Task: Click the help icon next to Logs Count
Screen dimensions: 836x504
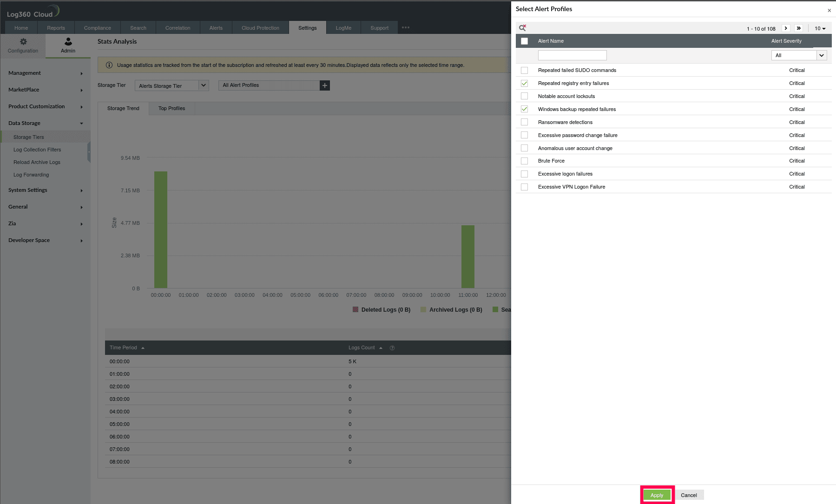Action: click(392, 348)
